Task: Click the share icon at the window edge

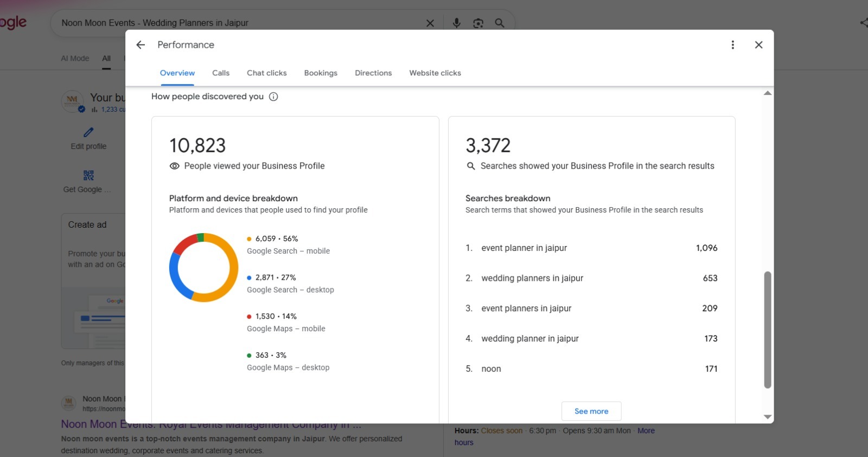Action: pos(863,23)
